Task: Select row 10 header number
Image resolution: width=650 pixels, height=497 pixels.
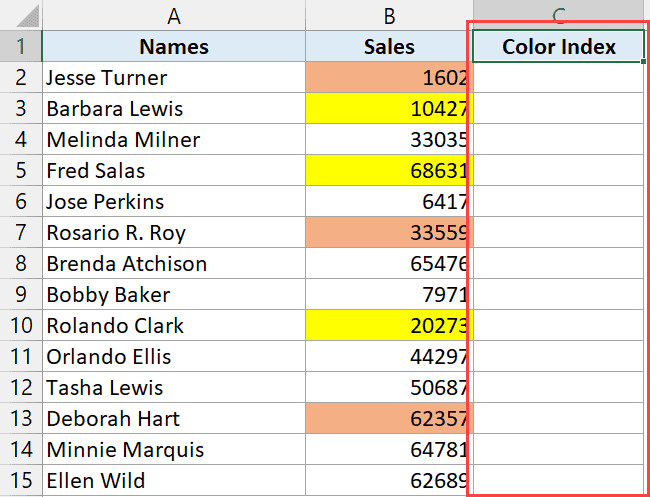Action: [21, 326]
